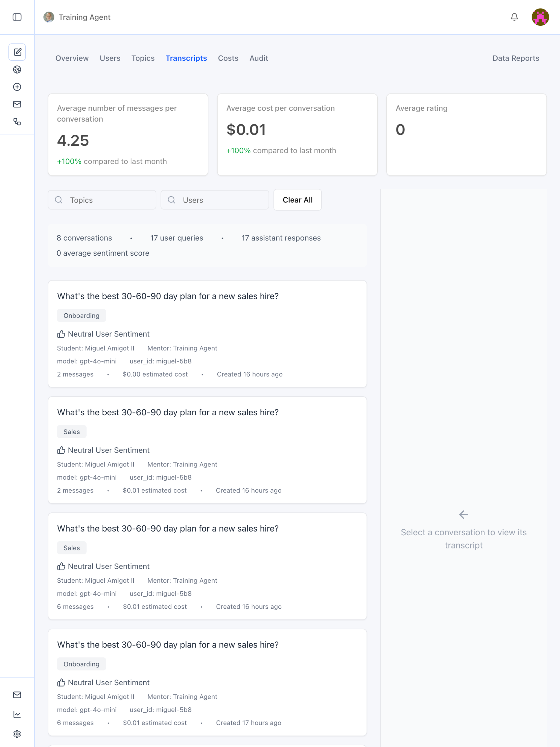Click the Training Agent avatar picture
Image resolution: width=560 pixels, height=747 pixels.
coord(49,17)
